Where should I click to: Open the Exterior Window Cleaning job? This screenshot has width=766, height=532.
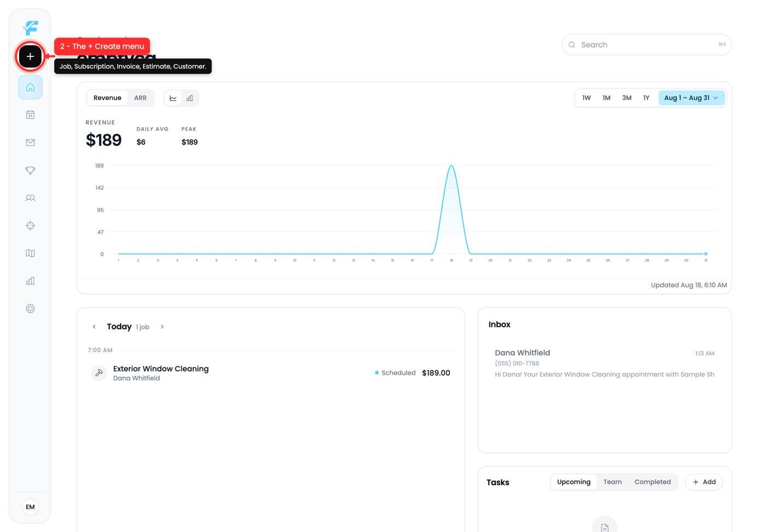(x=271, y=373)
